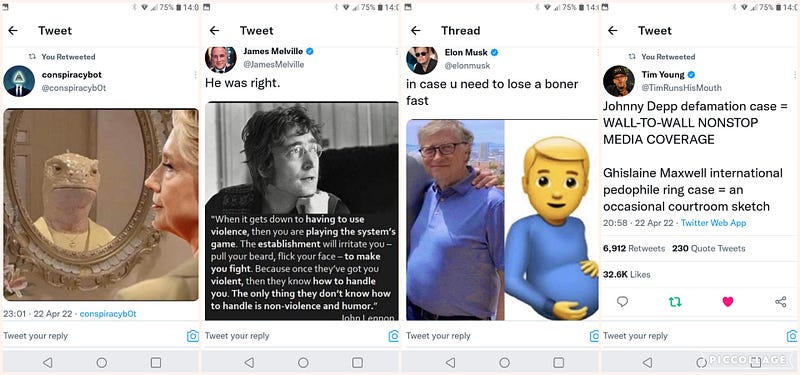Open the 230 Quote Tweets list

point(708,248)
